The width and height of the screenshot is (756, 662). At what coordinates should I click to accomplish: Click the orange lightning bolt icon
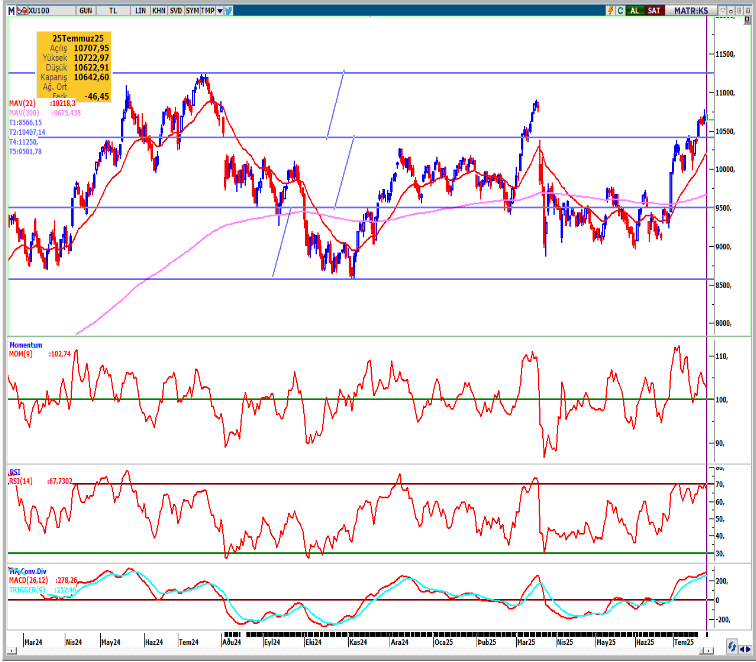coord(610,10)
